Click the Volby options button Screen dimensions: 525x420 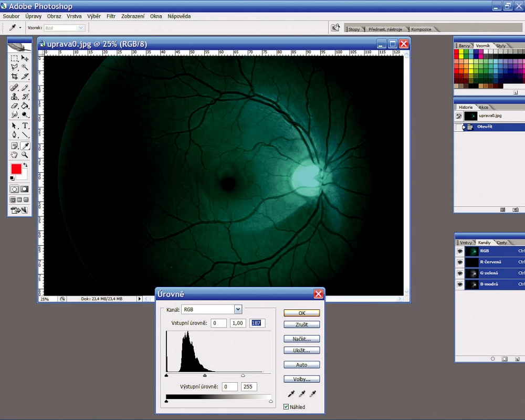(x=302, y=379)
